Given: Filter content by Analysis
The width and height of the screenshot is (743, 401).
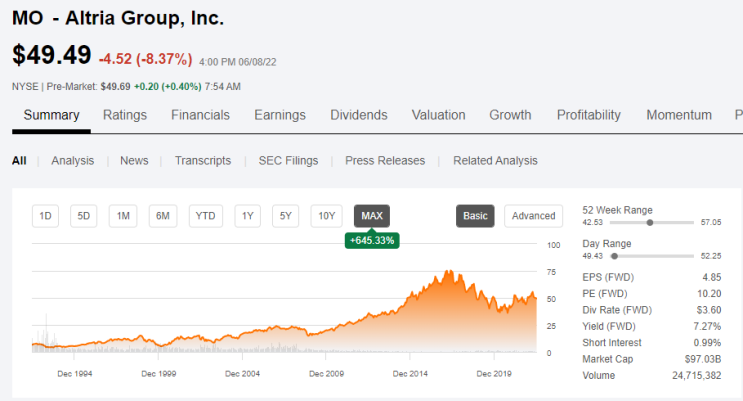Looking at the screenshot, I should pos(72,161).
